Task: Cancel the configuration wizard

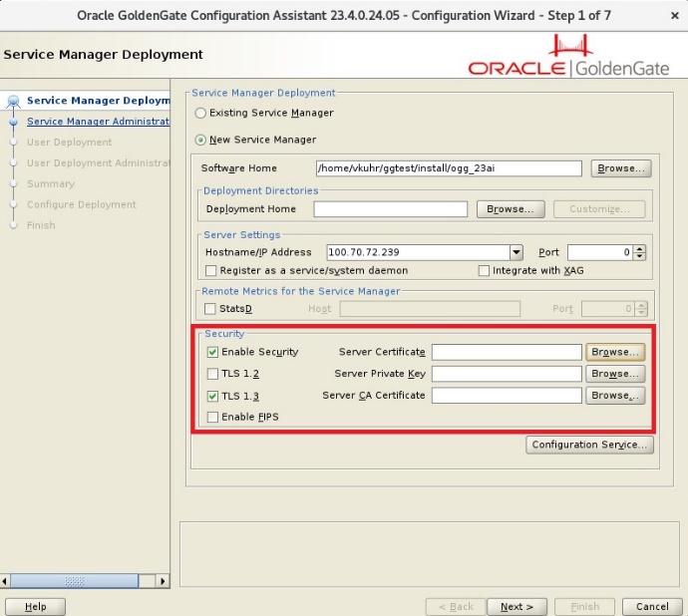Action: pos(652,607)
